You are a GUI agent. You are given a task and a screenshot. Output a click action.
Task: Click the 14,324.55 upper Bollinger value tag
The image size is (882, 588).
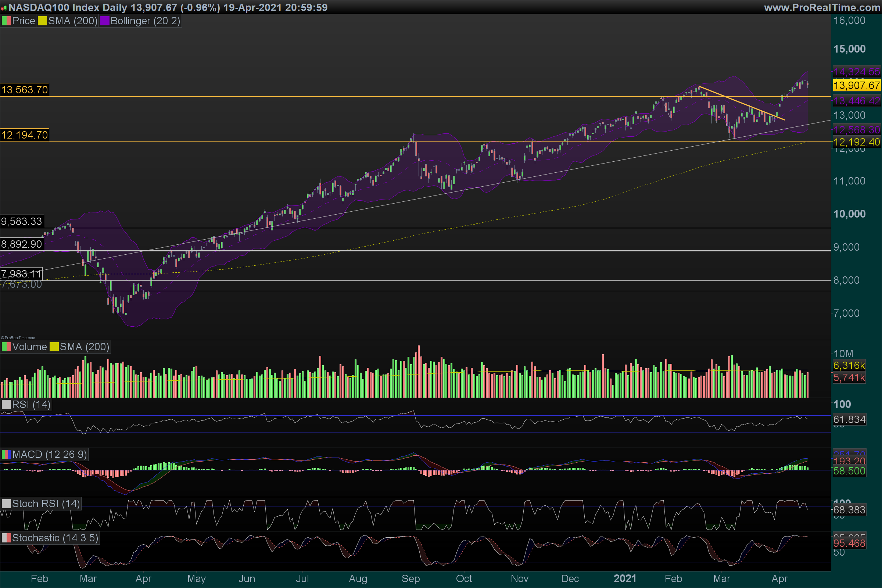click(x=857, y=72)
